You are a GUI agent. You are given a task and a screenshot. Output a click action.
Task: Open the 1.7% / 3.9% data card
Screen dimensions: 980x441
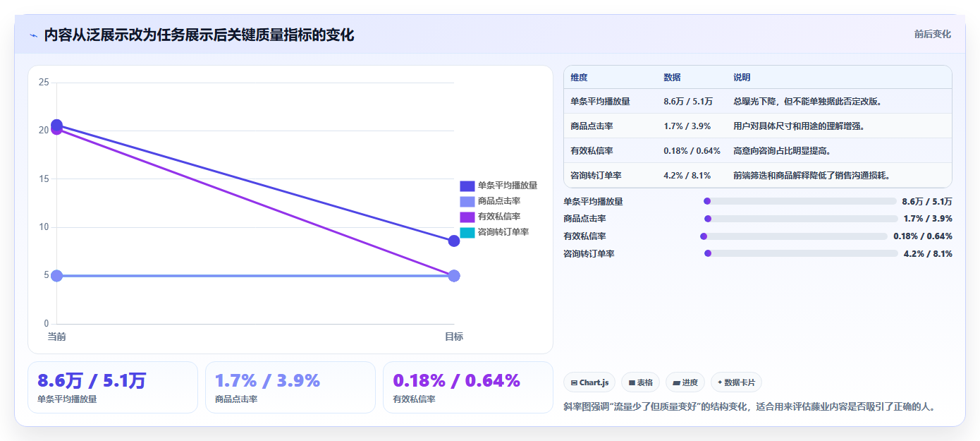coord(290,387)
